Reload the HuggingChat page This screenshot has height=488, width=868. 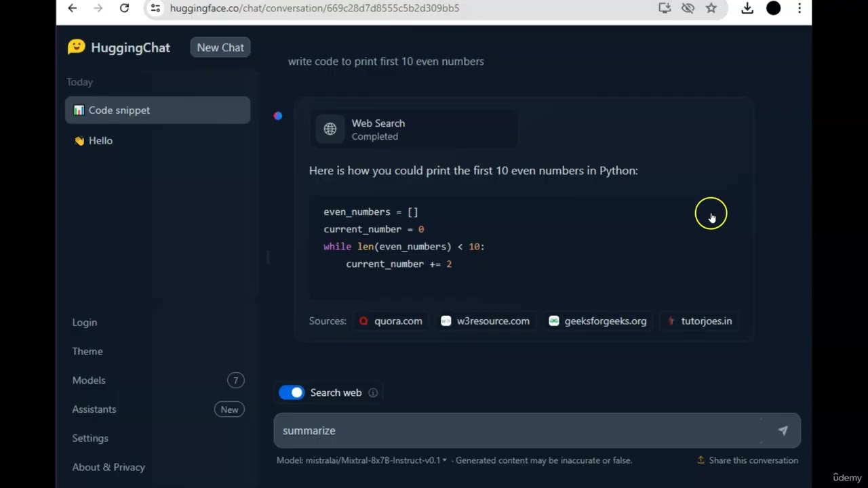tap(124, 8)
